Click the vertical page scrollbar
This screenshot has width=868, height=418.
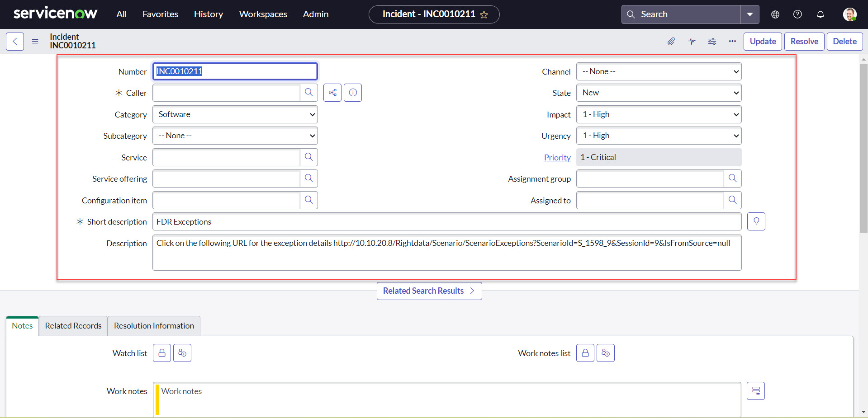click(863, 148)
